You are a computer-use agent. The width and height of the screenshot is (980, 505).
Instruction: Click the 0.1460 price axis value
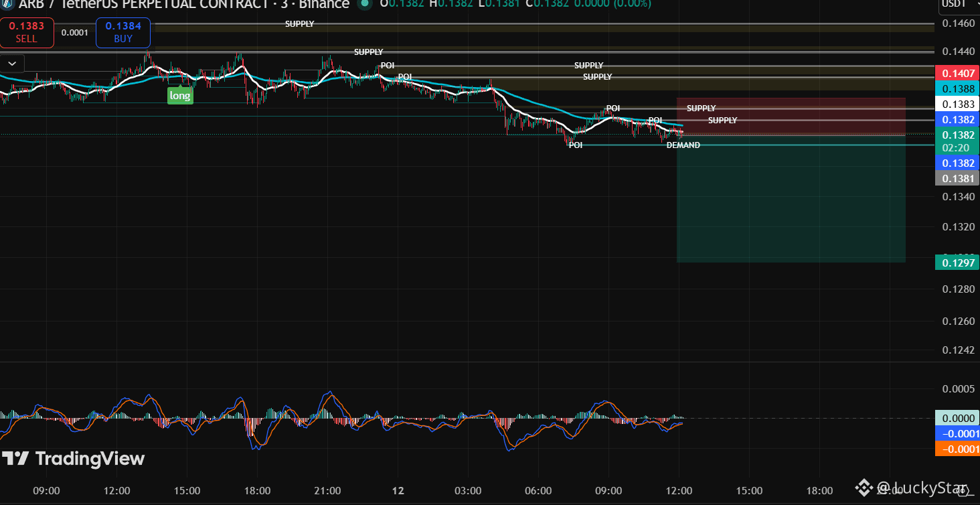tap(958, 23)
